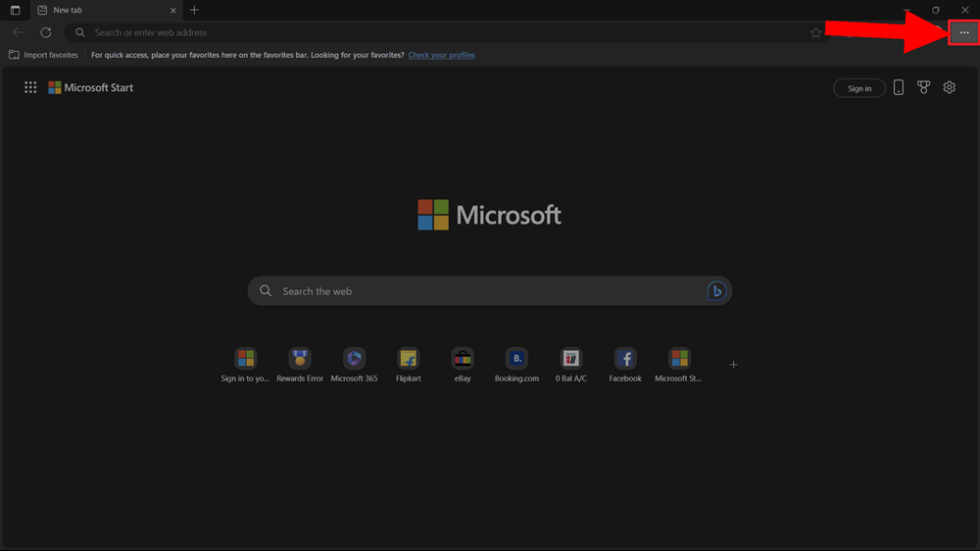Open the Microsoft 365 quick link

point(354,365)
